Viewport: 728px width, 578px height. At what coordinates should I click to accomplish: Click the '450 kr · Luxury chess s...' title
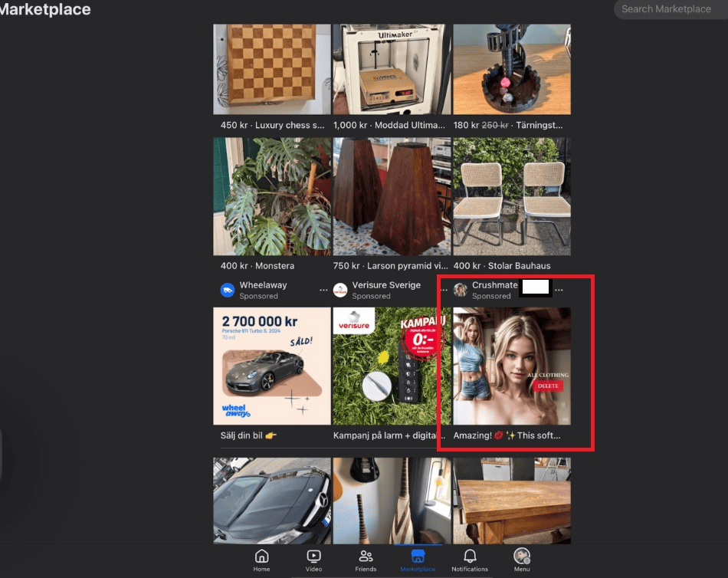pyautogui.click(x=273, y=125)
